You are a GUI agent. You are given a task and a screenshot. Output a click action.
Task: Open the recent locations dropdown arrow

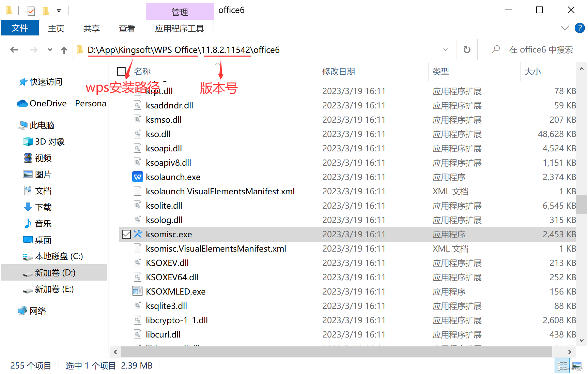pyautogui.click(x=50, y=50)
